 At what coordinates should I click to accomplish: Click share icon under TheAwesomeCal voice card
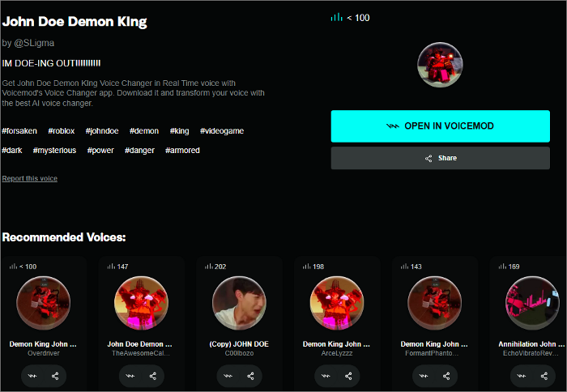coord(153,376)
